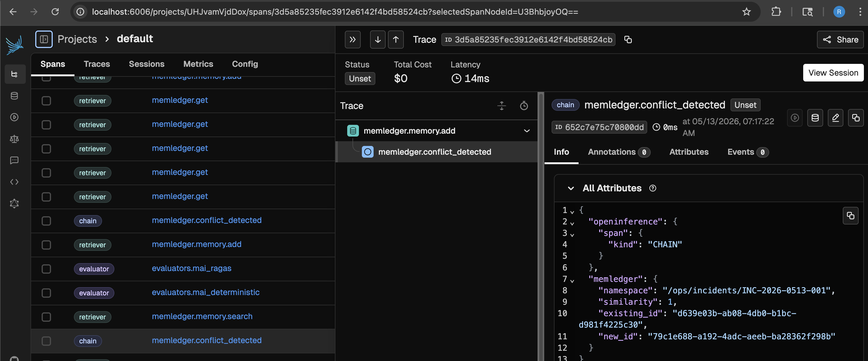Click the Phoenix bird logo
This screenshot has height=361, width=868.
(14, 45)
